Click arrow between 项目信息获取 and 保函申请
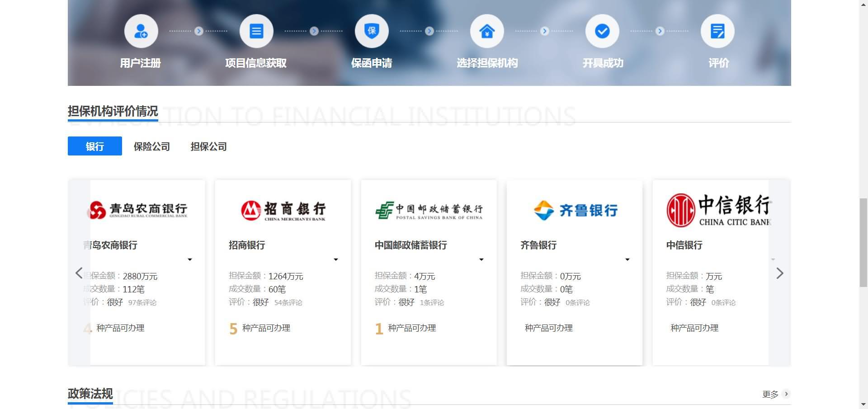The image size is (868, 409). [314, 31]
